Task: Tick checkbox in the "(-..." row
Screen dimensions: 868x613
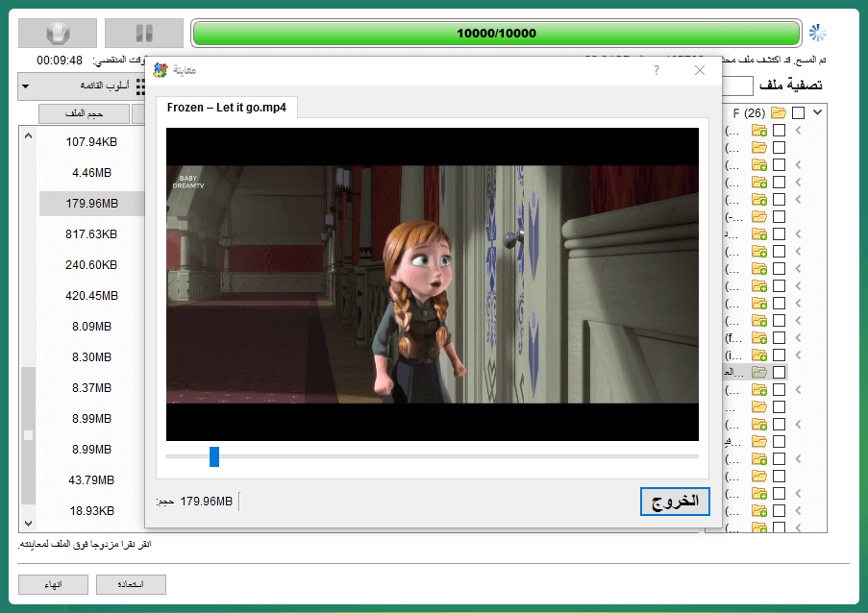Action: 779,217
